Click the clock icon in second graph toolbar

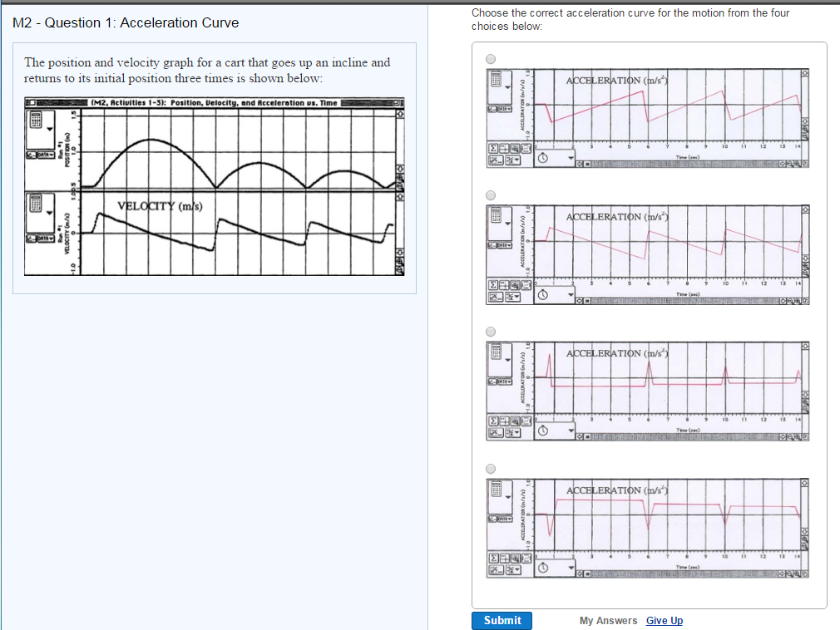(543, 294)
